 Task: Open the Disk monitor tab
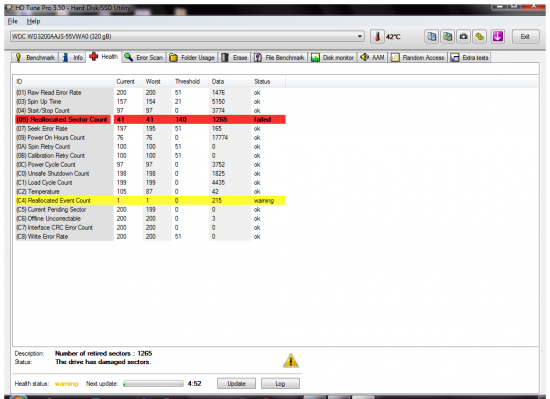(333, 58)
